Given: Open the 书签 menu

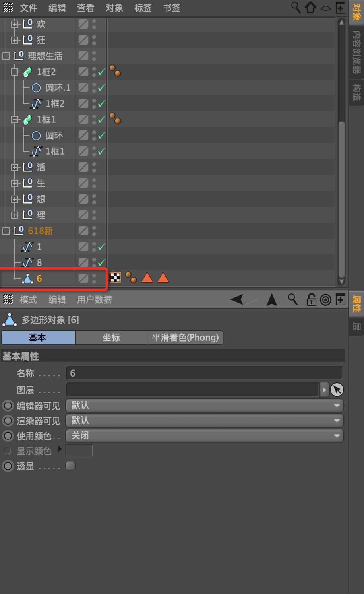Looking at the screenshot, I should (x=172, y=8).
